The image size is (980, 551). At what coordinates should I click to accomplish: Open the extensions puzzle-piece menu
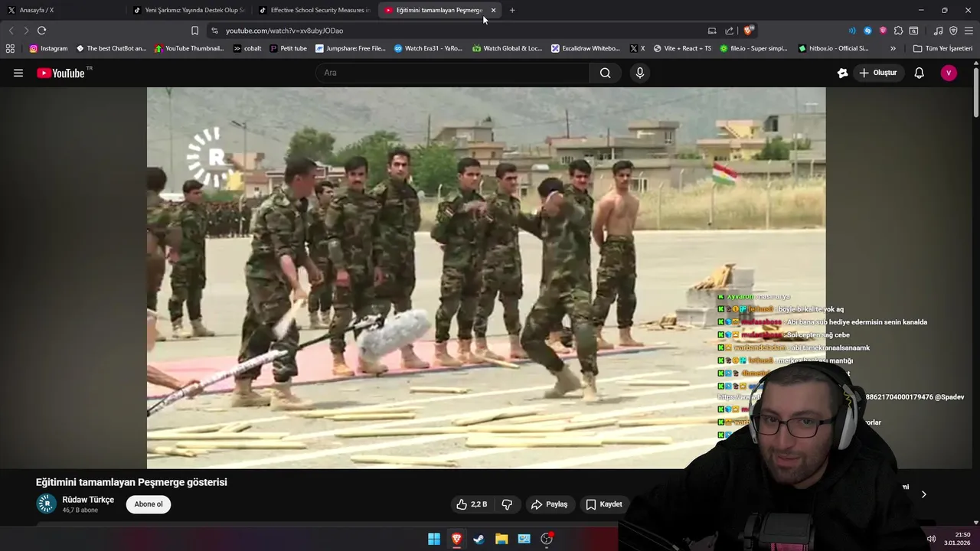(898, 31)
